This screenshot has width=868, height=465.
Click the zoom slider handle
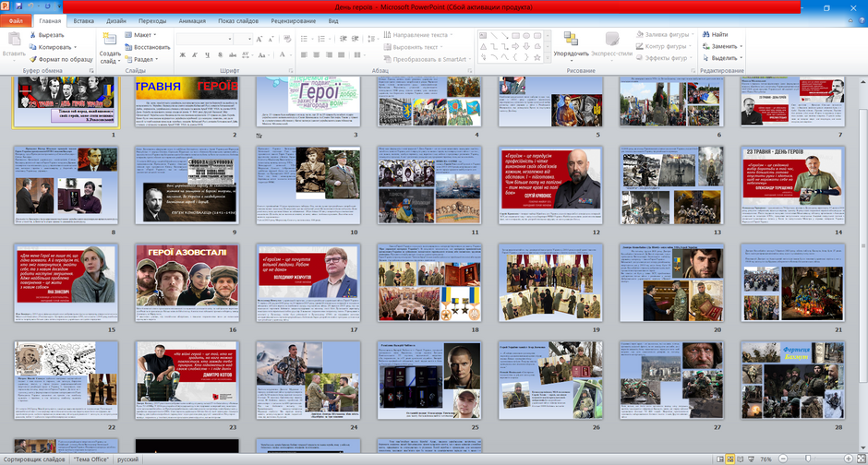coord(808,459)
